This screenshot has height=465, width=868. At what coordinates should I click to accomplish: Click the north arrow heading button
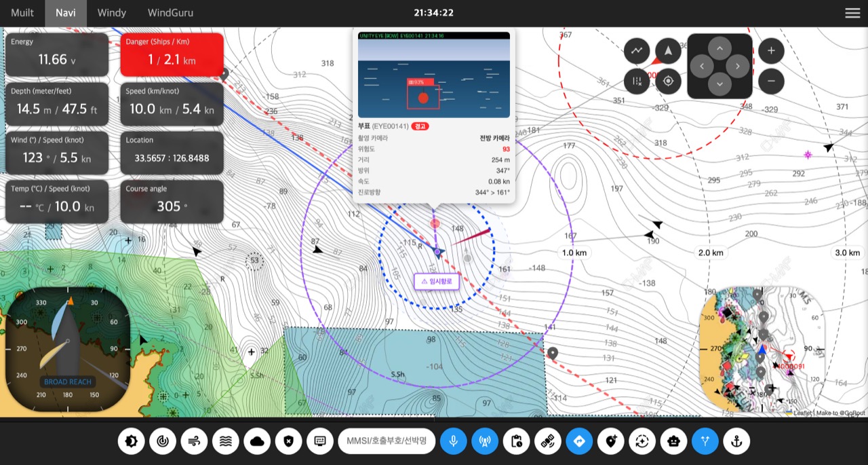pos(668,50)
